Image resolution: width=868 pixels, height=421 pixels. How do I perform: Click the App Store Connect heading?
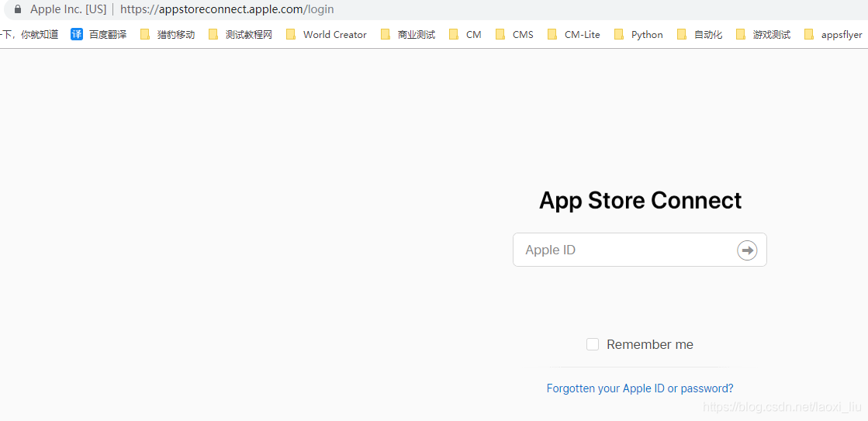click(640, 200)
